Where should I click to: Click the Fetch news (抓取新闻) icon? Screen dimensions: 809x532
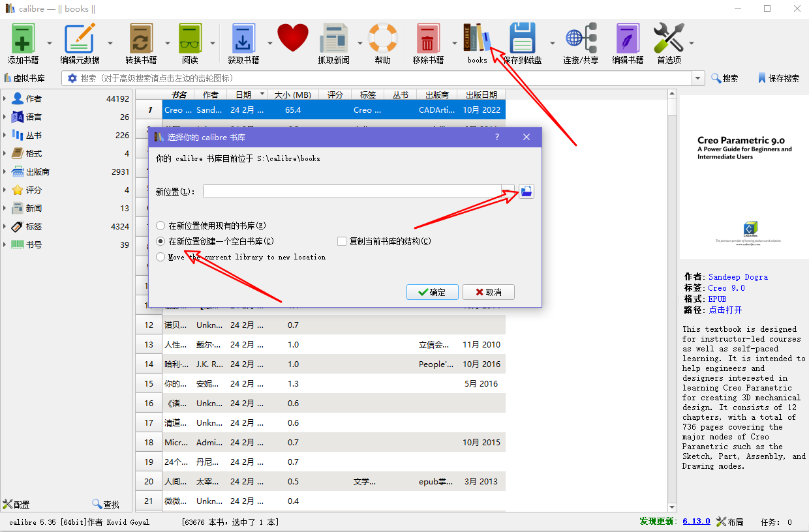(333, 38)
